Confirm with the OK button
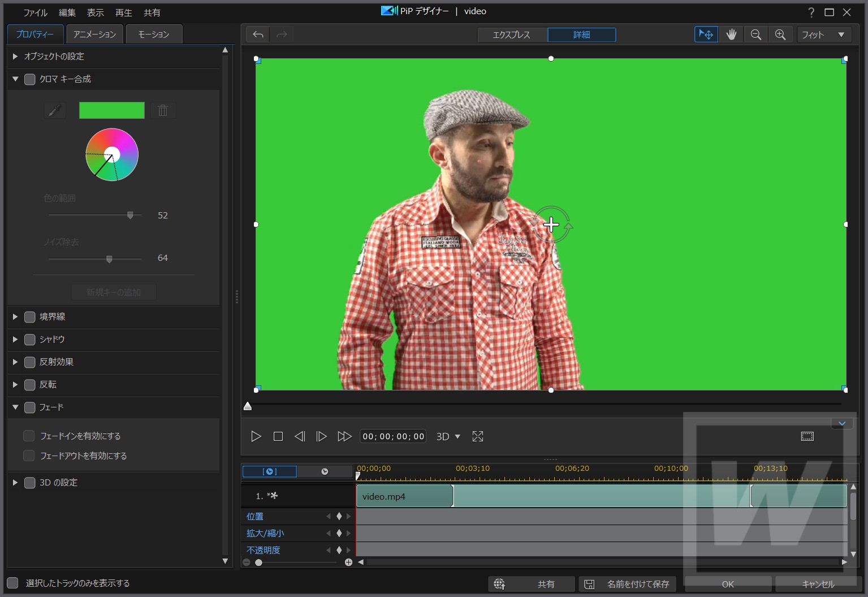The height and width of the screenshot is (597, 868). pyautogui.click(x=728, y=584)
